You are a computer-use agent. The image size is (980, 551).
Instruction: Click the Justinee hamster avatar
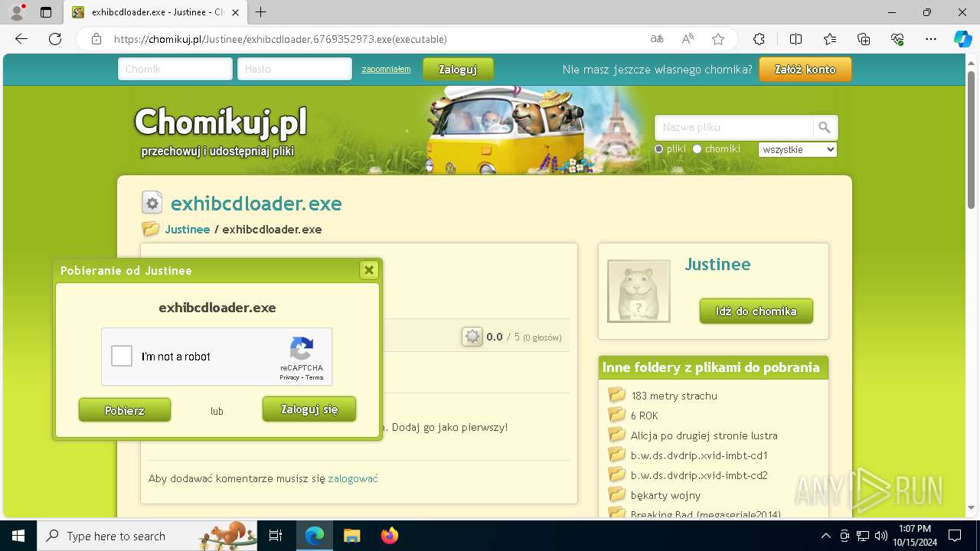tap(639, 291)
